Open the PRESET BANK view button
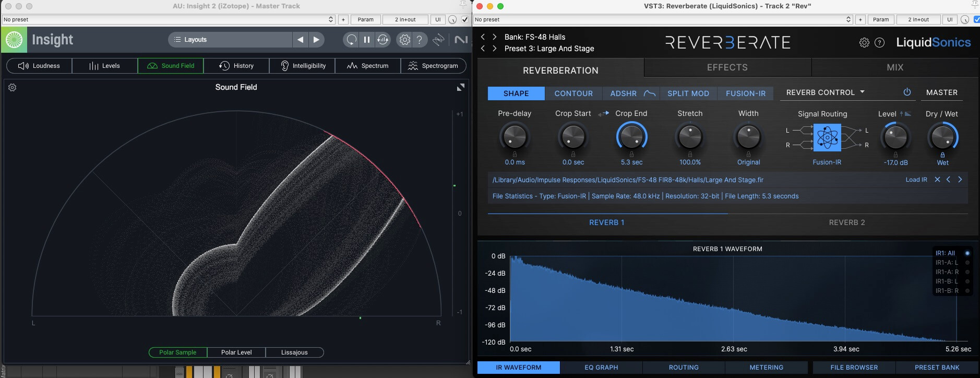Screen dimensions: 980x378 937,368
